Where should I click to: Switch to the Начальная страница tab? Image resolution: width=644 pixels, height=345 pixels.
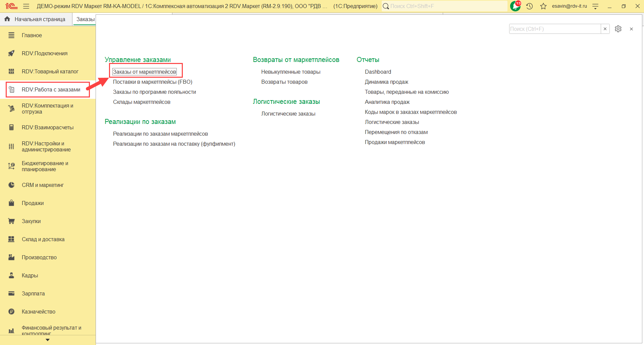coord(36,19)
